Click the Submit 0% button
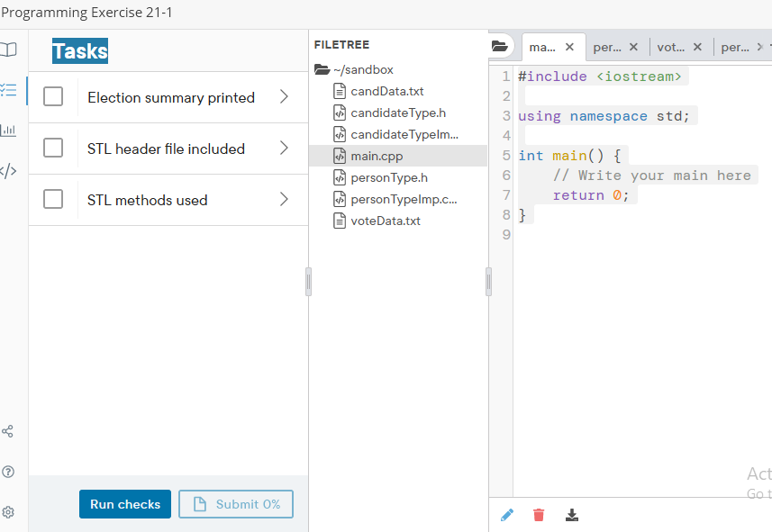 tap(235, 504)
